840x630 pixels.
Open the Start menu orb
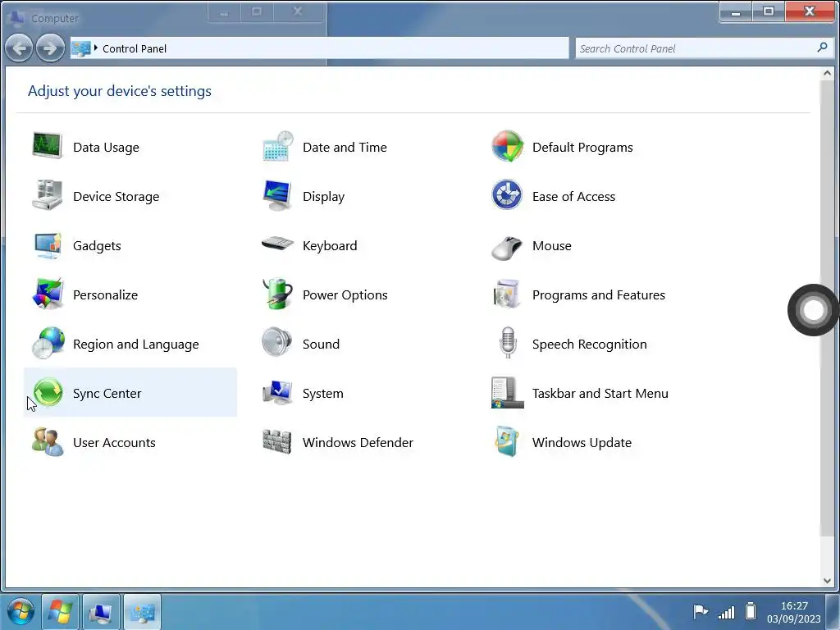(21, 611)
